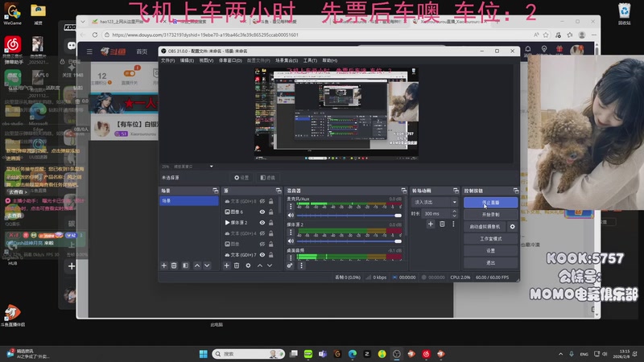Undock the 场景 panel via float icon
644x362 pixels.
(215, 191)
